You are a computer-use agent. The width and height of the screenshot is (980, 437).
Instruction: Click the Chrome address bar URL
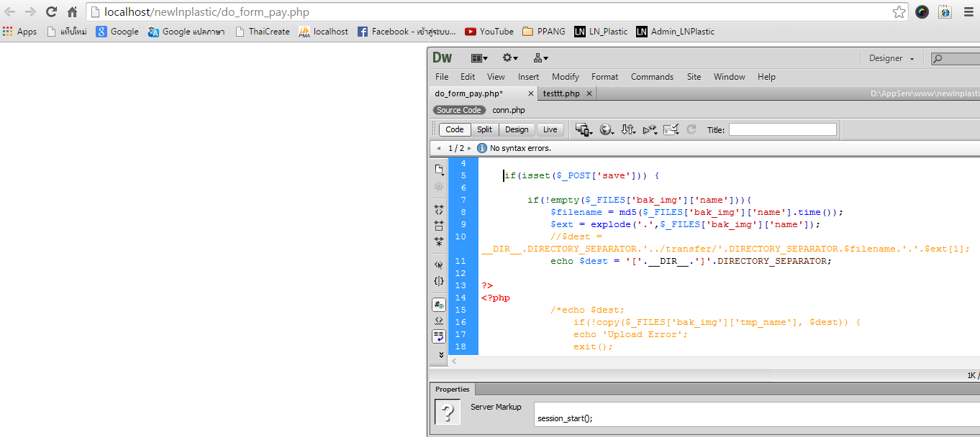click(207, 12)
